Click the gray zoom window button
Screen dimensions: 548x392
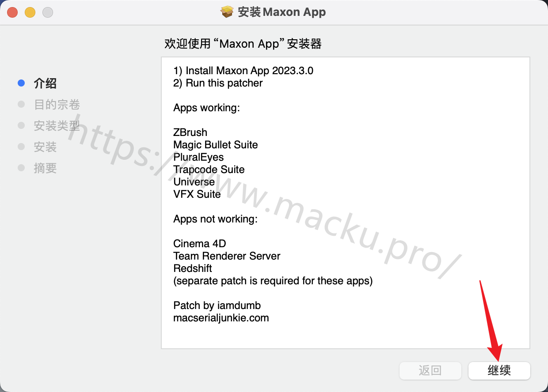[48, 12]
